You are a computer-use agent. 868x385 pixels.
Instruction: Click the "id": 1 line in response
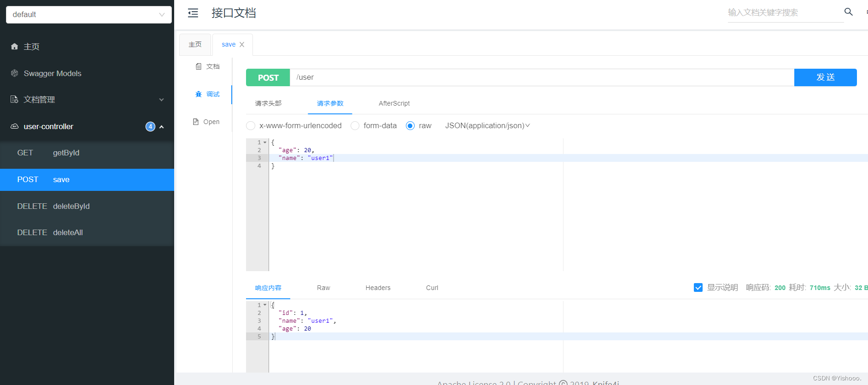293,313
